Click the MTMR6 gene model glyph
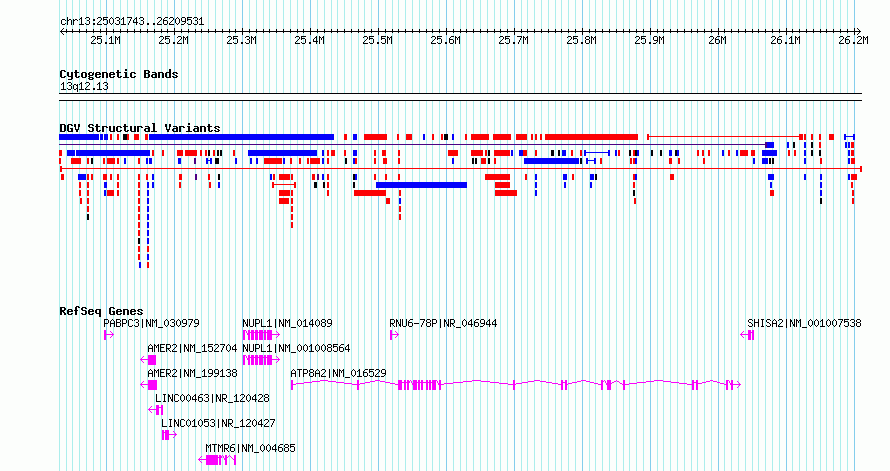 pyautogui.click(x=217, y=460)
